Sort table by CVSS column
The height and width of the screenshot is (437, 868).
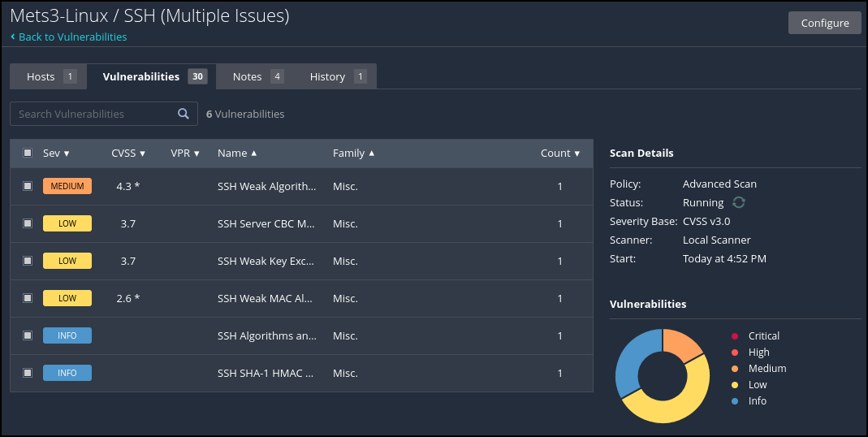coord(127,153)
